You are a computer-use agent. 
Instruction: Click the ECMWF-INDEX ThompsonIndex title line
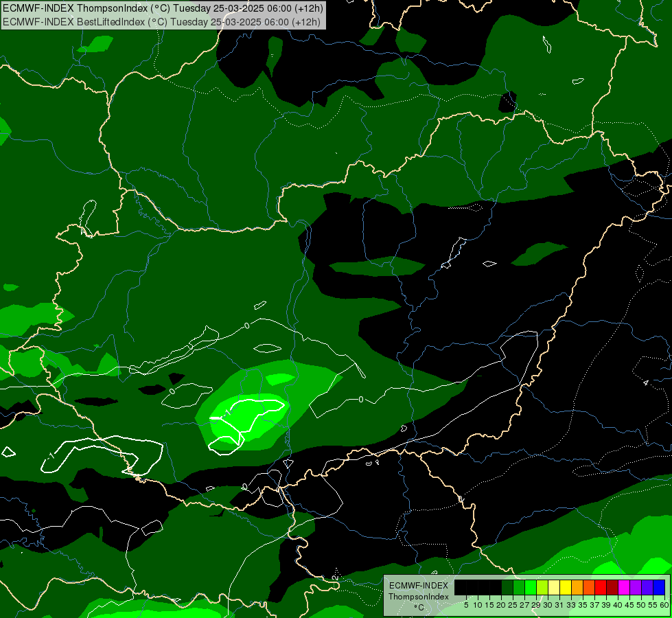coord(163,8)
